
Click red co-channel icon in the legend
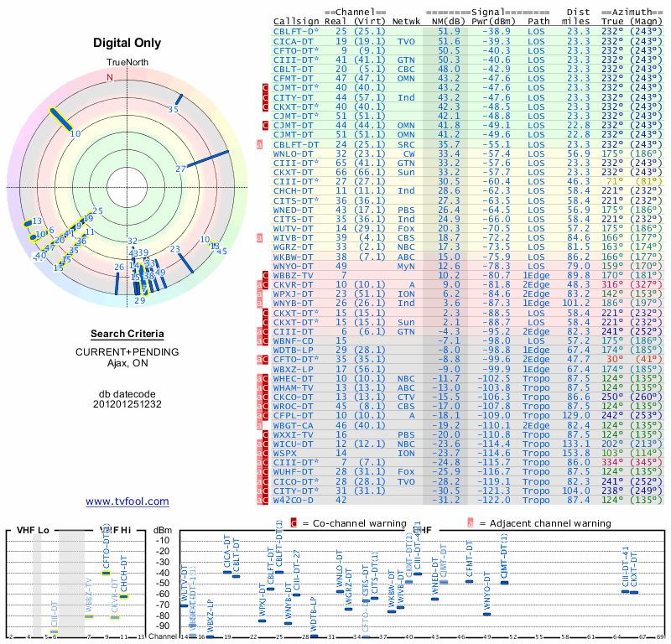pos(294,523)
